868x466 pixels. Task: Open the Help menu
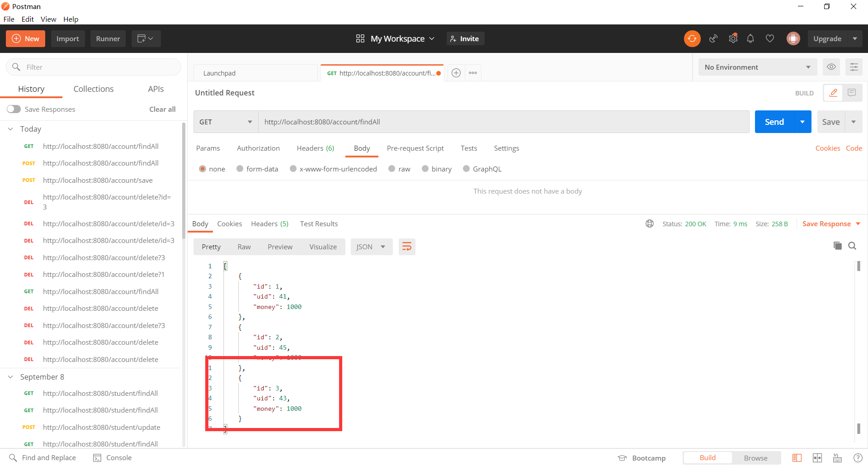[71, 19]
